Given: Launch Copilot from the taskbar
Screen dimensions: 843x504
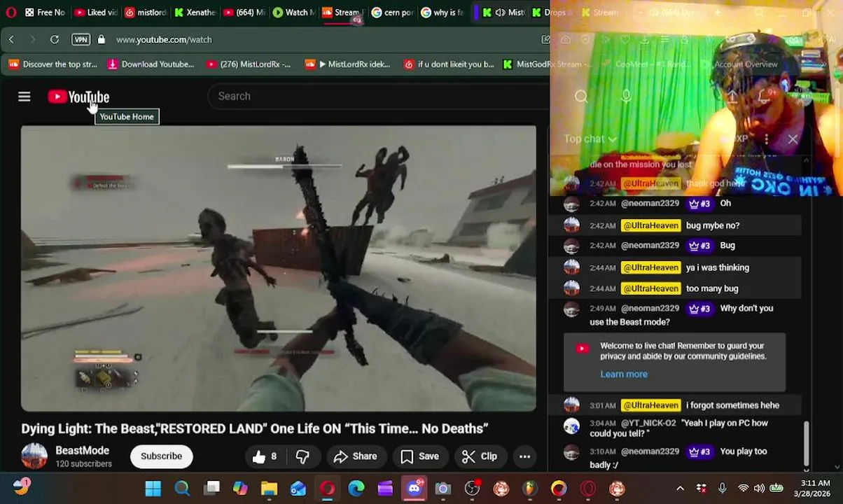Looking at the screenshot, I should pyautogui.click(x=240, y=488).
